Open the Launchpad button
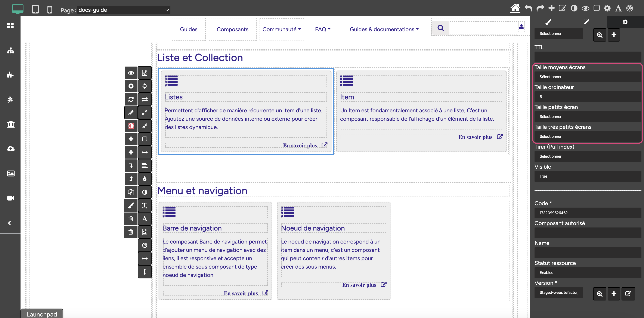644x318 pixels. (42, 314)
